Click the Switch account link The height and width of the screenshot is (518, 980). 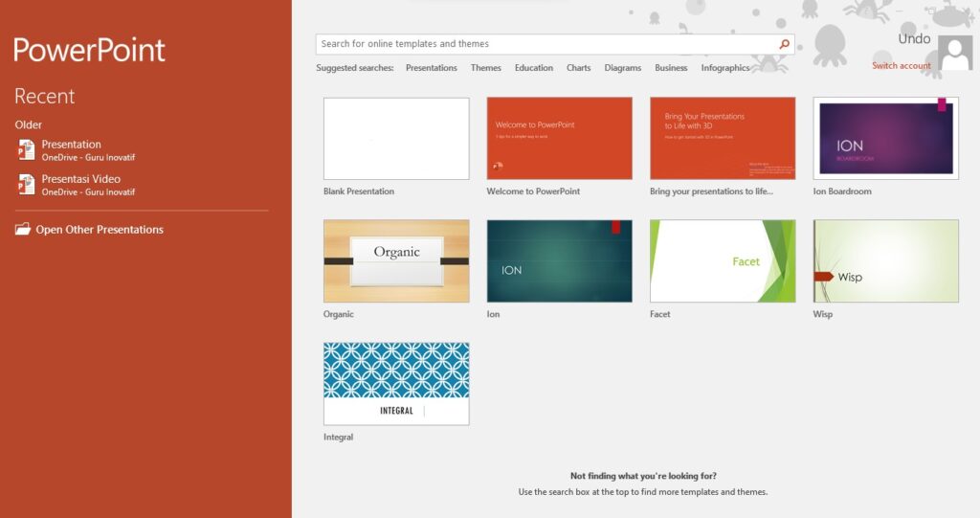pyautogui.click(x=902, y=66)
